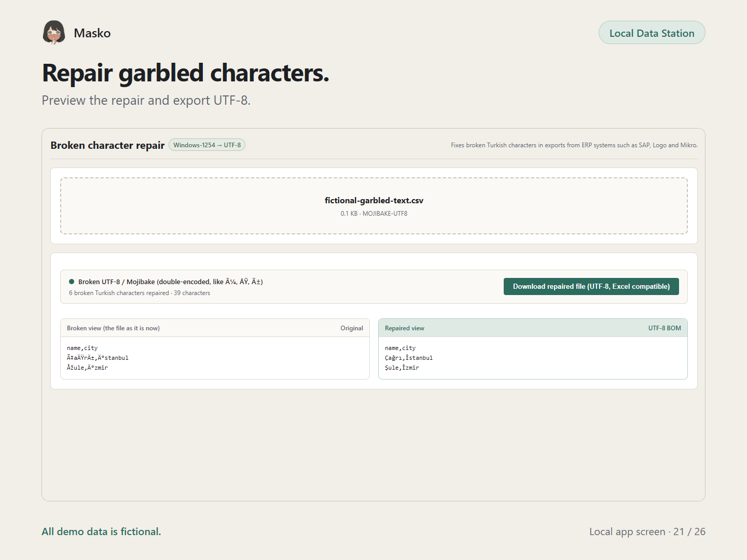
Task: Click the "0.1 KB · MOJIBAKE-UTF8" file info
Action: click(x=374, y=214)
